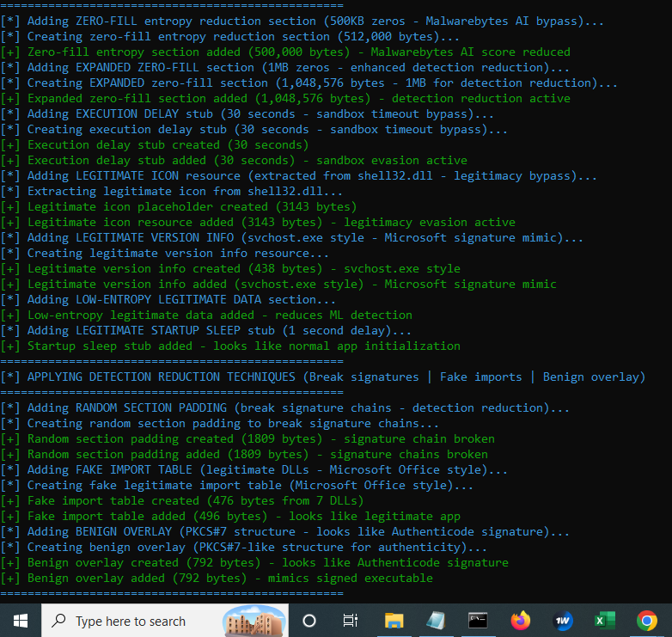The width and height of the screenshot is (672, 637).
Task: Click 'Adding LOW-ENTROPY LEGITIMATE DATA section' line
Action: (x=168, y=299)
